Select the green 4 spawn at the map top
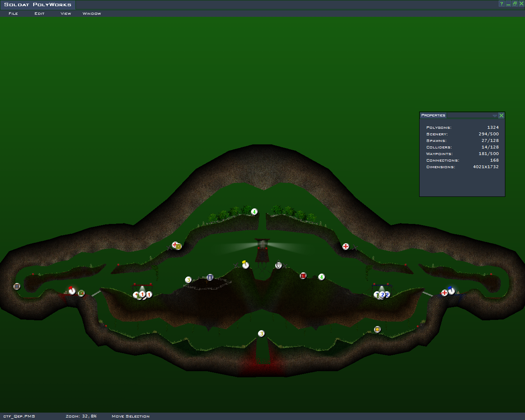 pos(254,212)
